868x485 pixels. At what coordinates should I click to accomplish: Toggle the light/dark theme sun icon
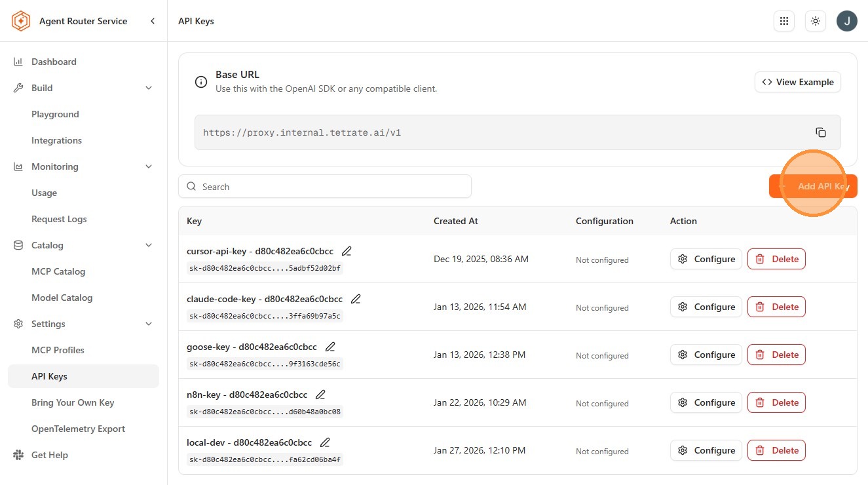pos(816,21)
